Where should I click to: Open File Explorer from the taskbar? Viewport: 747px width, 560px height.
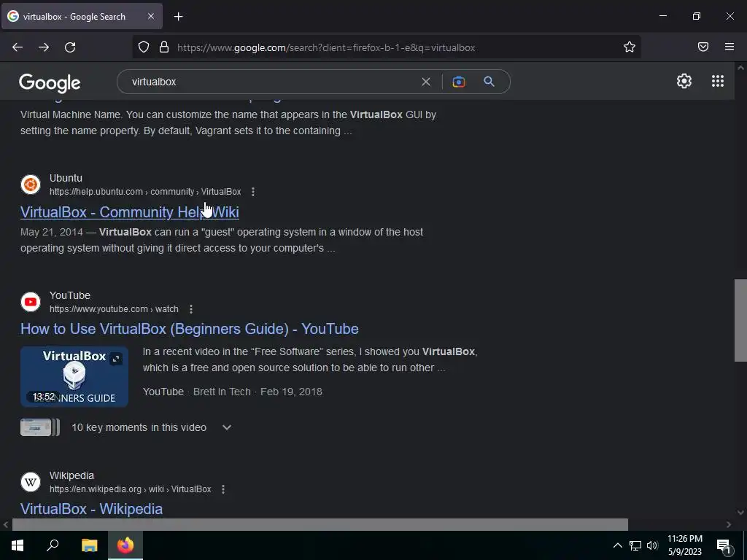(x=89, y=545)
